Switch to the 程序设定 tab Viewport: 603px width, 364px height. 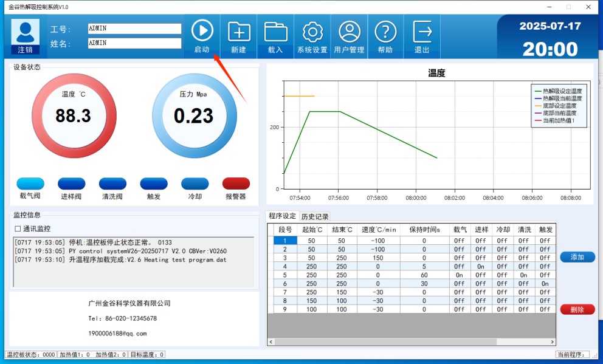(x=282, y=216)
